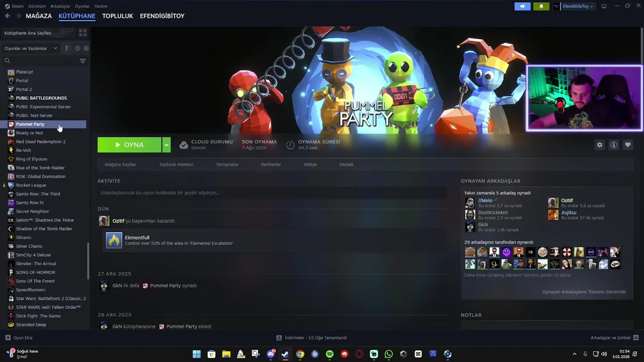The width and height of the screenshot is (644, 362).
Task: Open the green notifications bell
Action: pyautogui.click(x=541, y=6)
